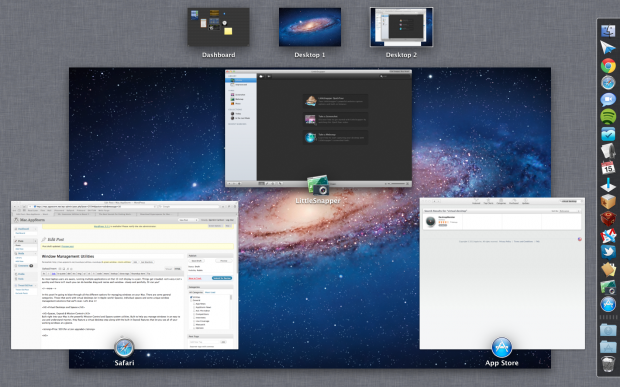The width and height of the screenshot is (620, 387).
Task: Open iChat video bubble icon in Dock
Action: coord(608,99)
